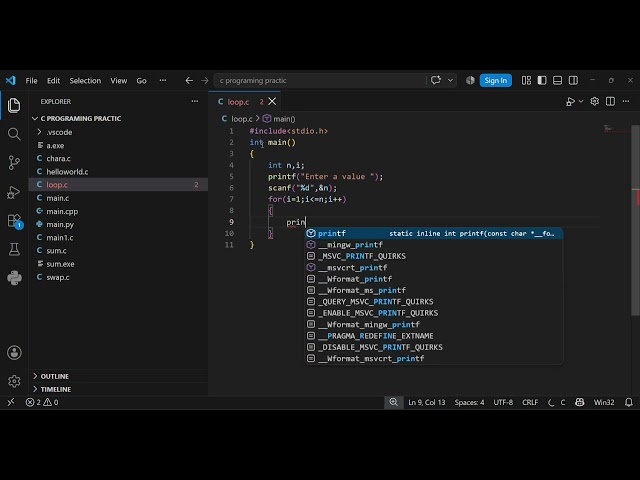Open remote window indicator in status bar
Screen dimensions: 640x480
(11, 402)
